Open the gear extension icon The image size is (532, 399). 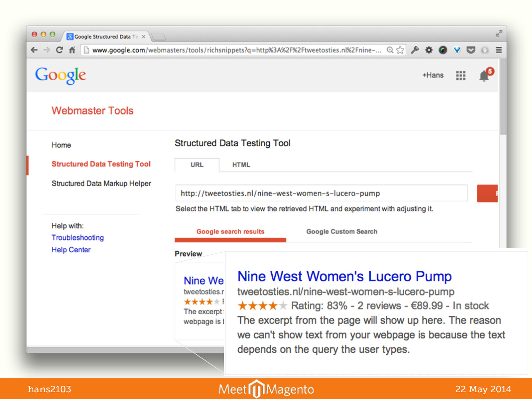point(429,50)
